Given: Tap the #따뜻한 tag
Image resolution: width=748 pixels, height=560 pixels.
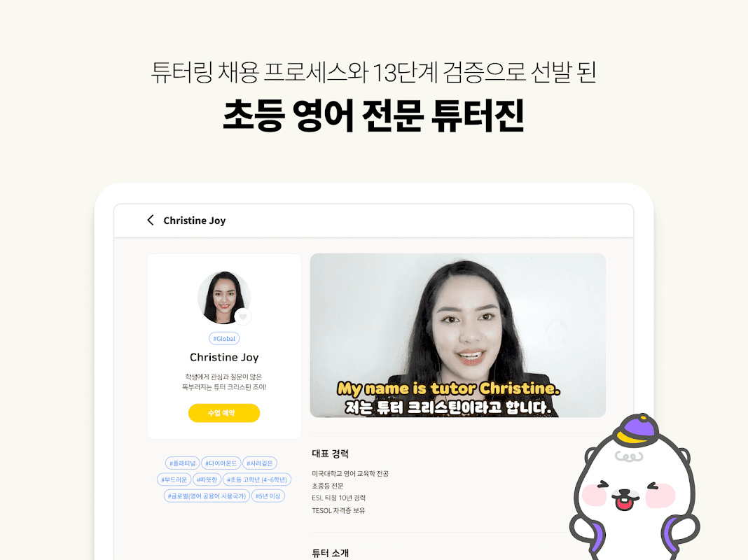Looking at the screenshot, I should pos(207,479).
